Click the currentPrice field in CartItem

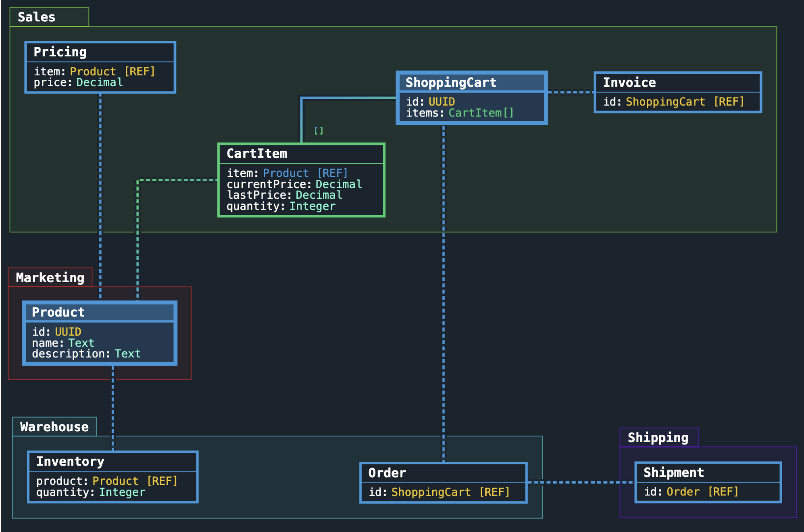(x=294, y=184)
